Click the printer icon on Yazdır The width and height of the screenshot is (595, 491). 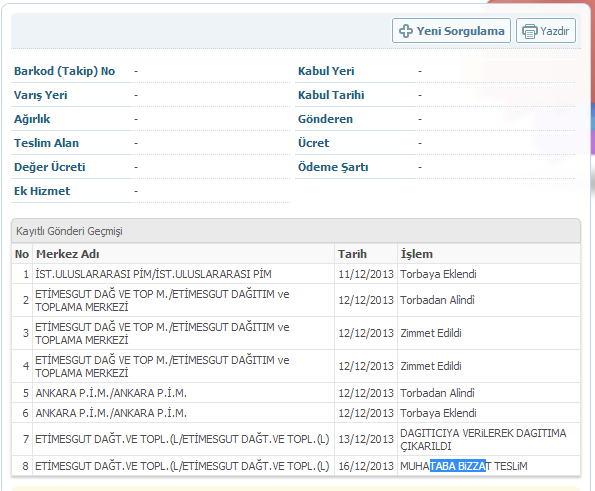point(530,31)
